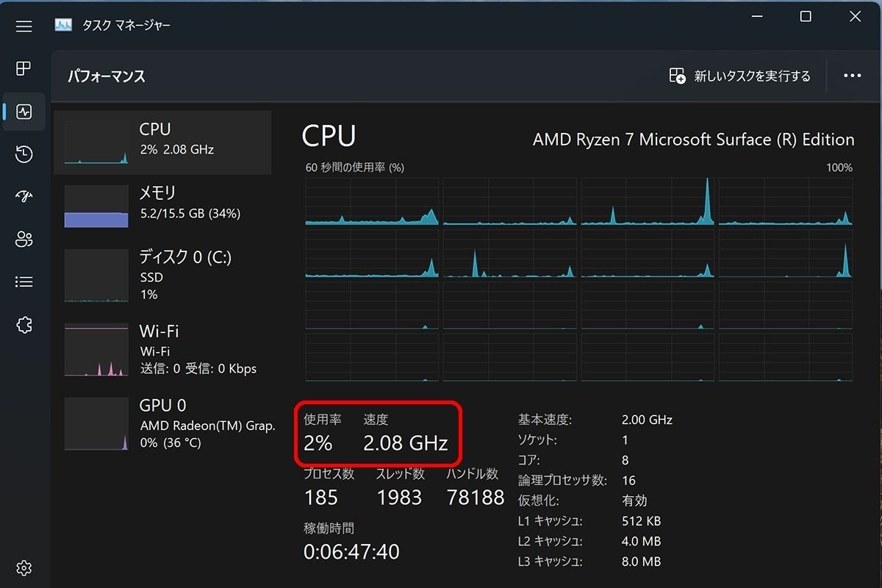The image size is (882, 588).
Task: Open the App history icon
Action: (x=24, y=154)
